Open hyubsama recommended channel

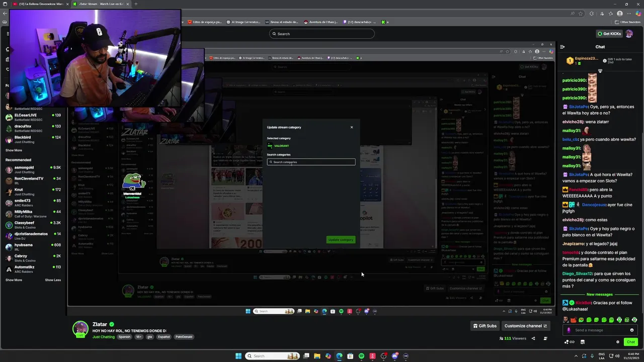tap(33, 247)
